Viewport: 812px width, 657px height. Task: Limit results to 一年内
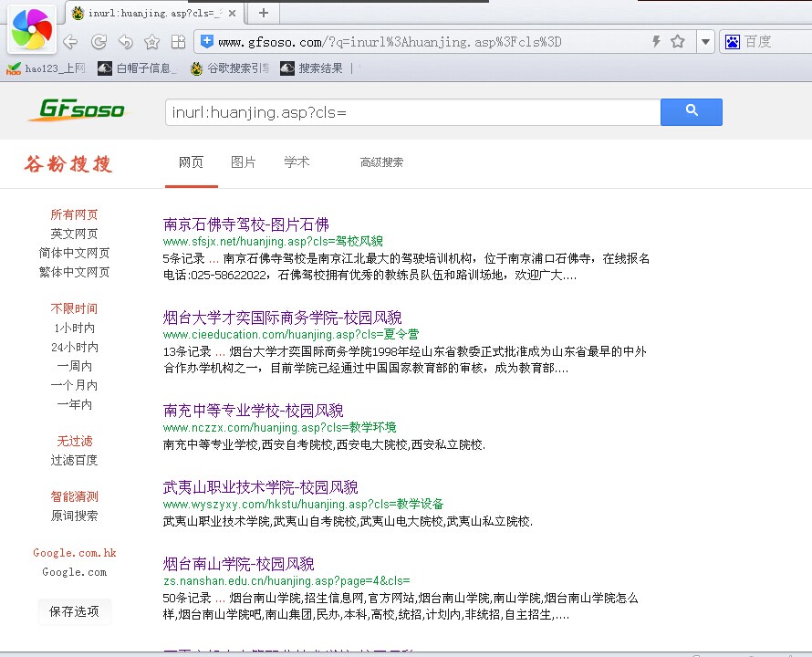(x=74, y=404)
